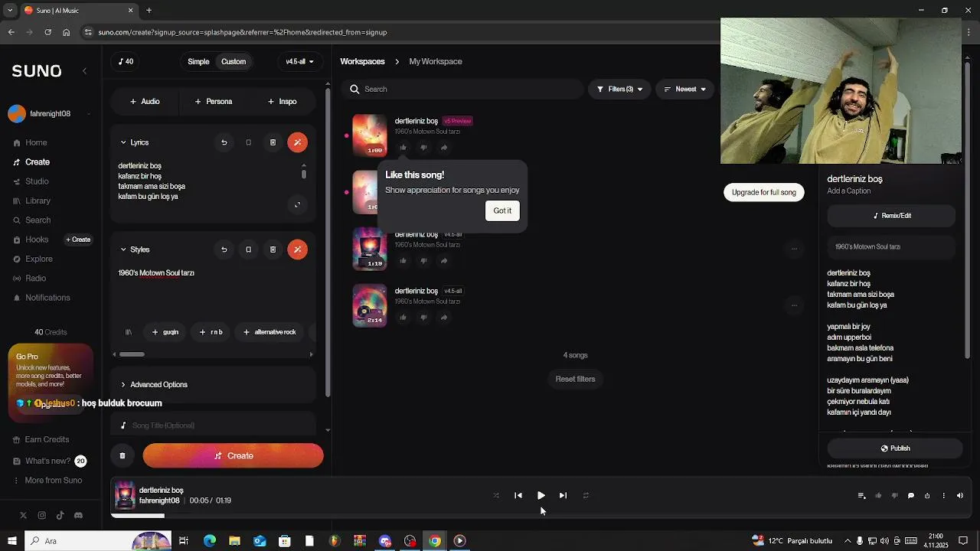
Task: Click the Song Title (Optional) field
Action: pyautogui.click(x=214, y=425)
